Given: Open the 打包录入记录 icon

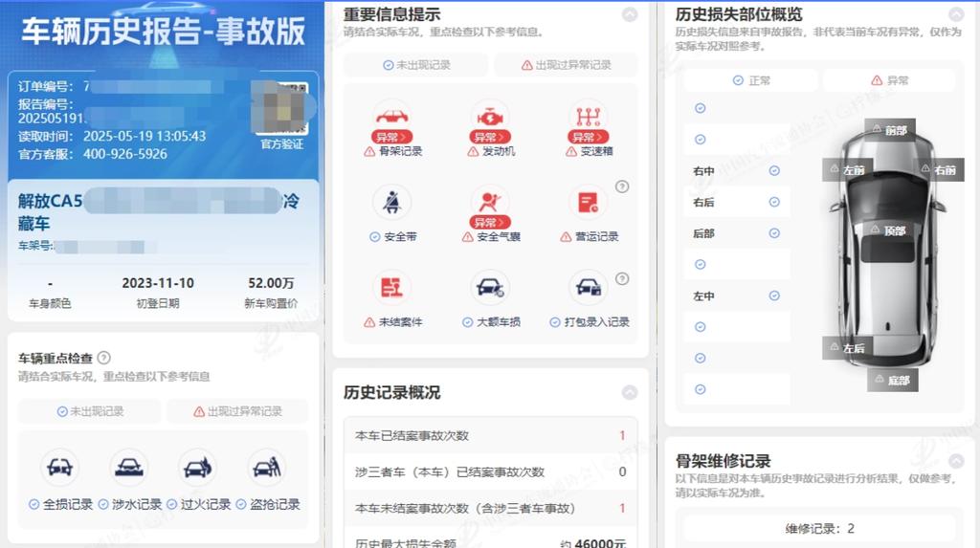Looking at the screenshot, I should (589, 288).
